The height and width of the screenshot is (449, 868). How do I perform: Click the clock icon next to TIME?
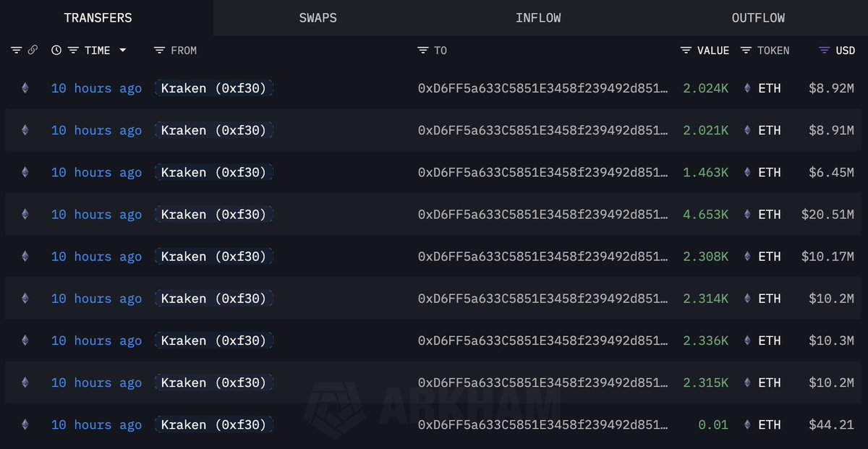56,51
